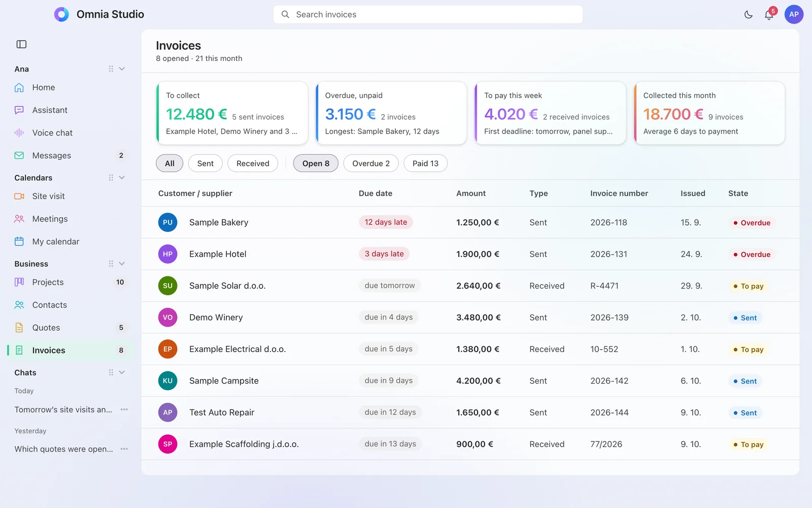Open Site visit camera icon
The width and height of the screenshot is (812, 508).
click(19, 196)
